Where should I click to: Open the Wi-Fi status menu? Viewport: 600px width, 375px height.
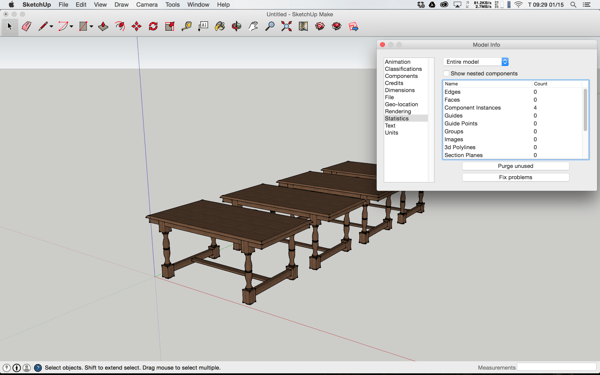click(518, 5)
